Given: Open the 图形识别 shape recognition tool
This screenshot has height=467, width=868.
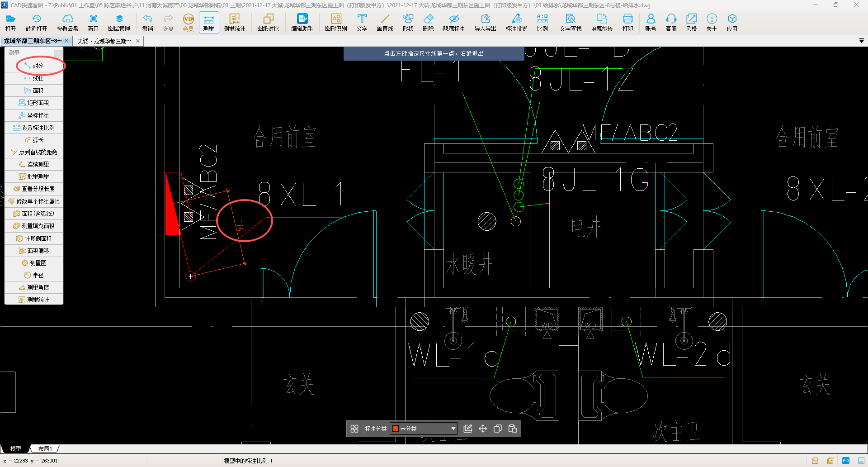Looking at the screenshot, I should [x=336, y=22].
